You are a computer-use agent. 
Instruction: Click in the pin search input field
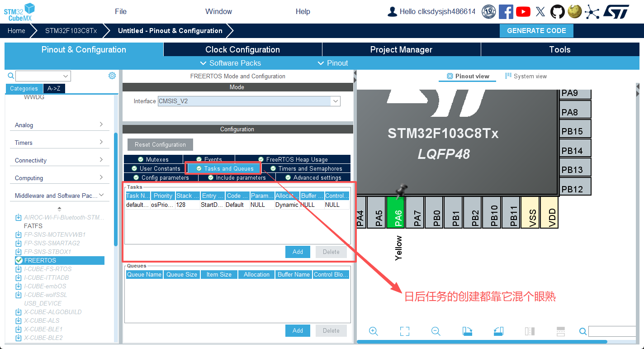click(611, 331)
